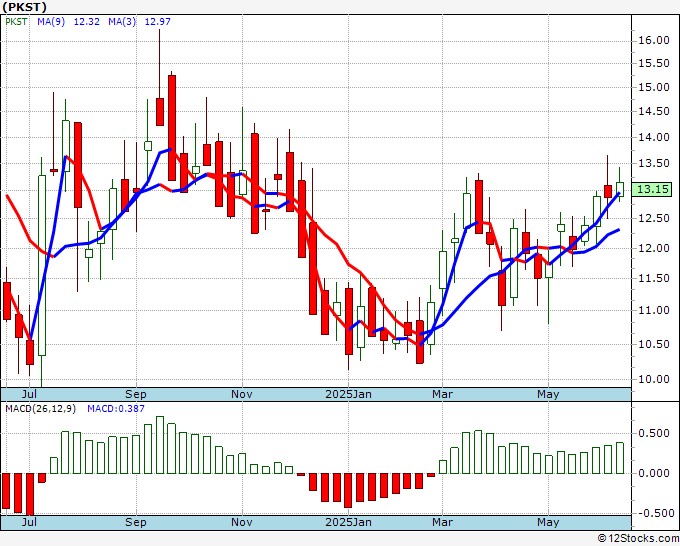Screen dimensions: 680x546
Task: Click Nov on the MACD time axis
Action: (242, 522)
